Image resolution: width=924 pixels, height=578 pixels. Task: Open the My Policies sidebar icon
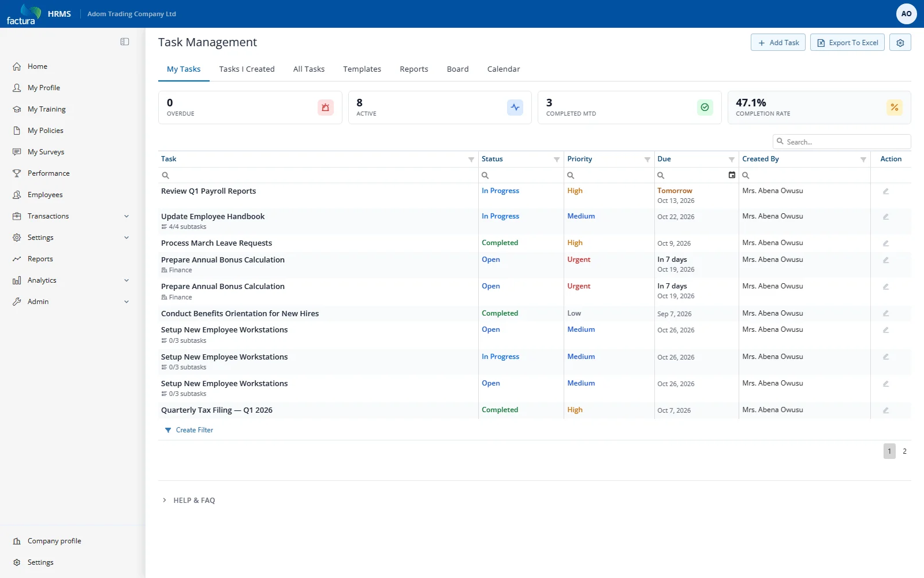point(17,131)
